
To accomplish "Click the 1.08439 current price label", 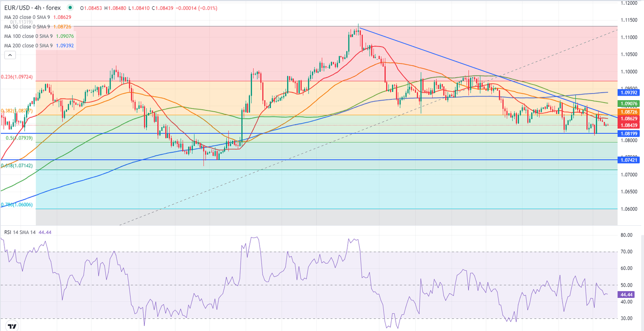I will pyautogui.click(x=629, y=125).
